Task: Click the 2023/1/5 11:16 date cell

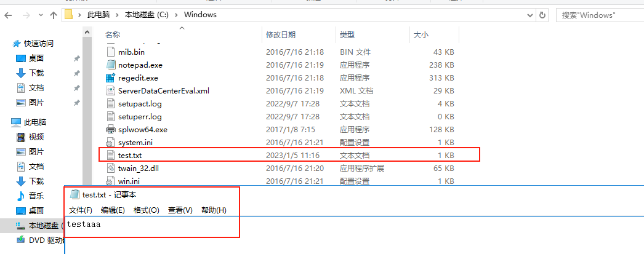Action: 293,156
